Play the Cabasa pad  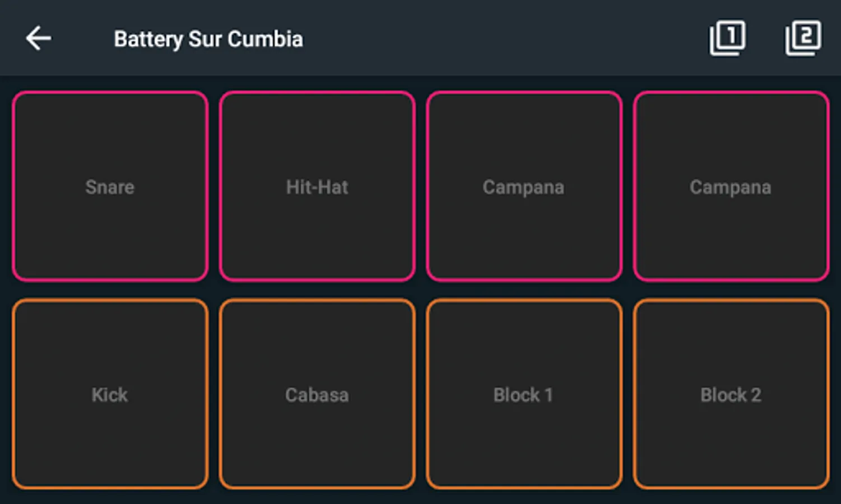click(x=317, y=394)
